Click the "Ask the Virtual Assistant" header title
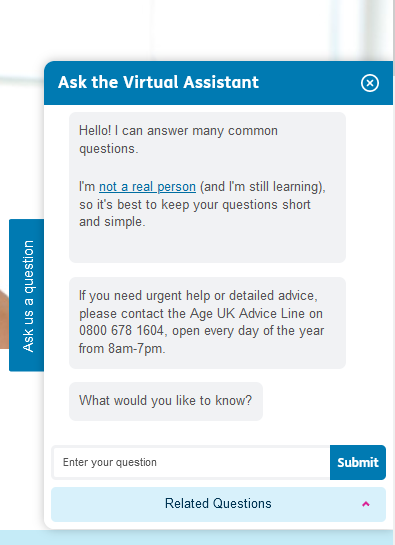 (158, 82)
